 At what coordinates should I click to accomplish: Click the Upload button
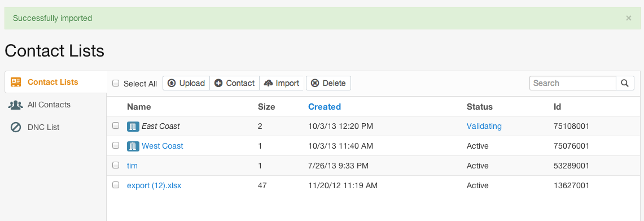186,83
